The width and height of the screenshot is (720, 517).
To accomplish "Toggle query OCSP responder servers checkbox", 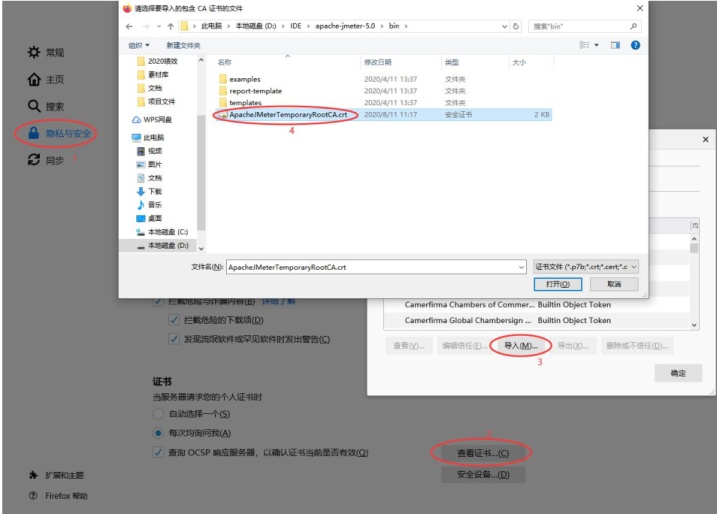I will (158, 452).
